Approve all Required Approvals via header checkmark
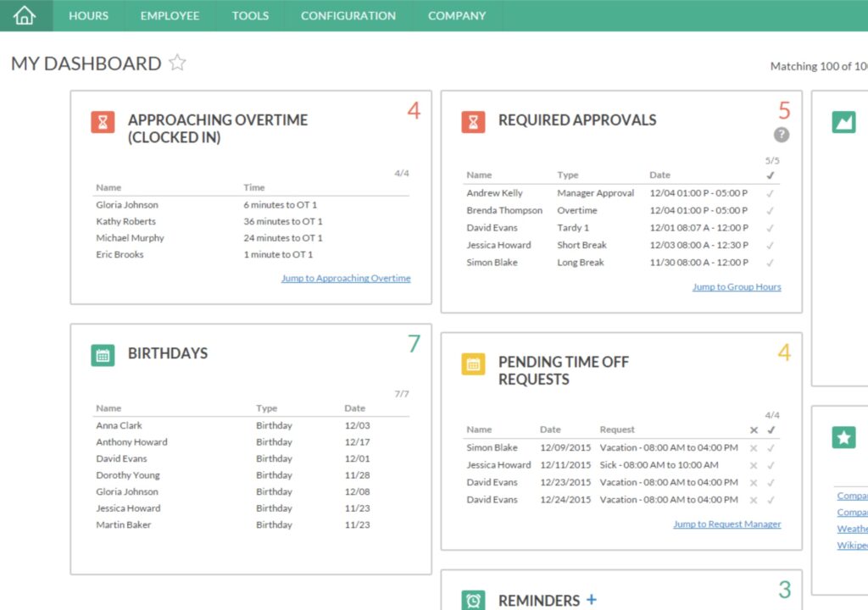 (x=770, y=175)
